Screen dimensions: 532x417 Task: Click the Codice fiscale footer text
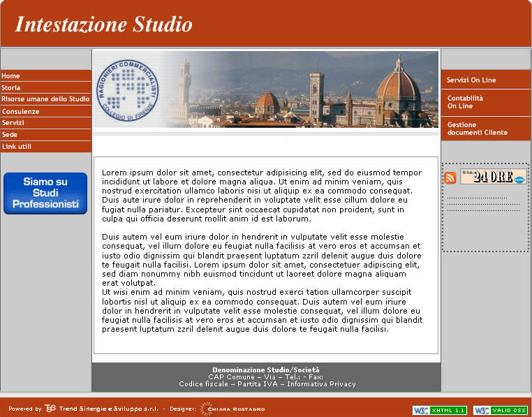(204, 384)
